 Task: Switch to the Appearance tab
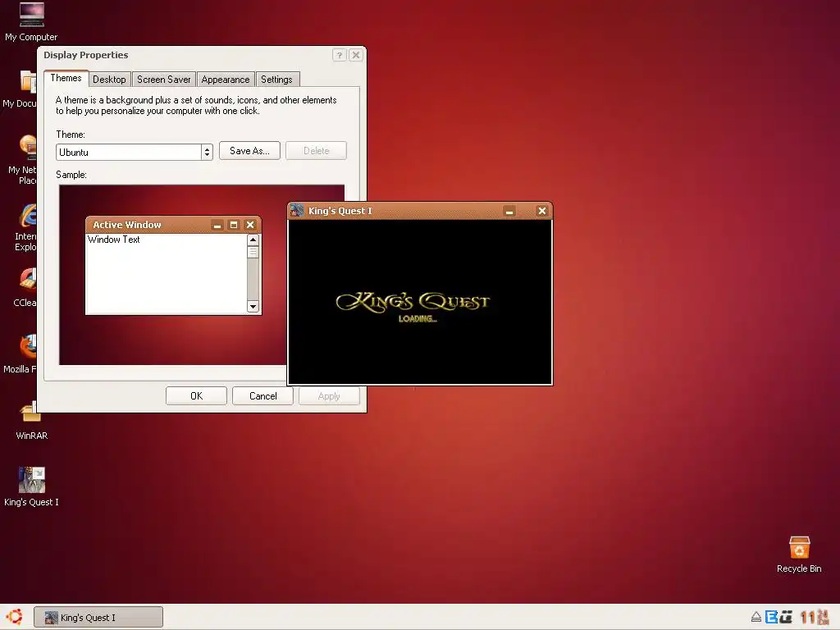click(226, 80)
